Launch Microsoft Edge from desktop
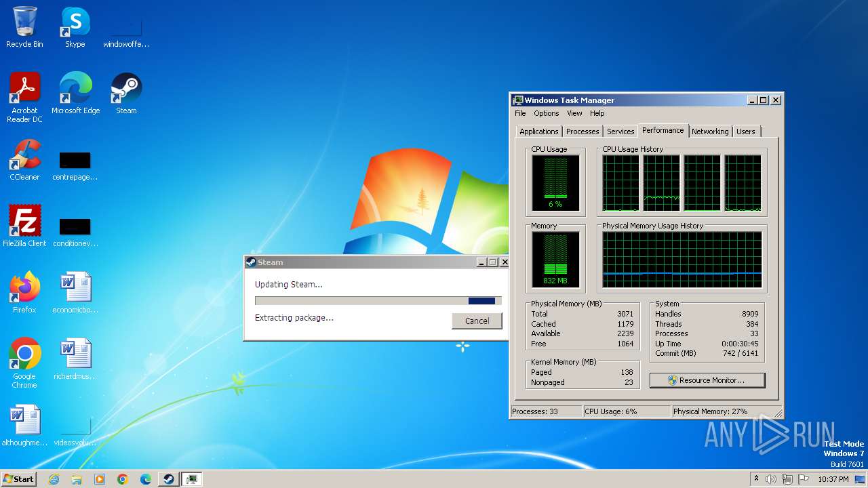The width and height of the screenshot is (868, 488). pos(75,94)
